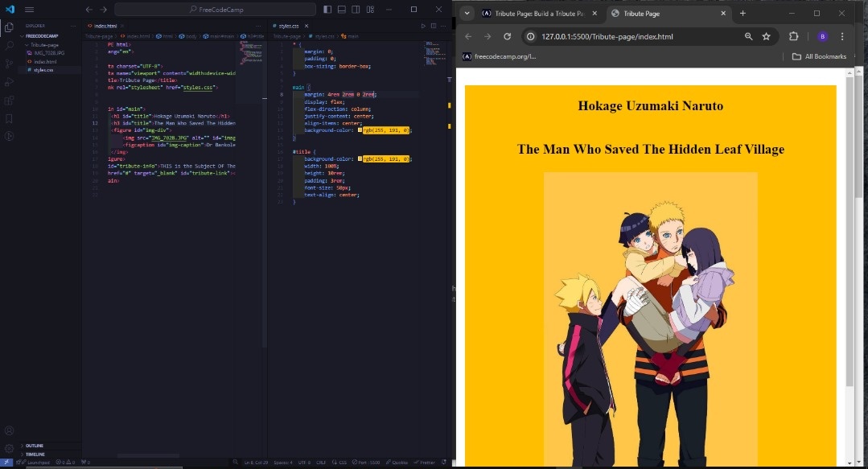Viewport: 868px width, 469px height.
Task: Collapse the FREECODECAMP folder section
Action: coord(42,36)
